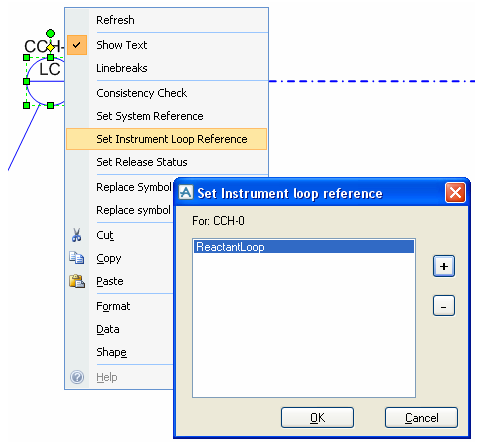483x446 pixels.
Task: Add a loop reference with plus button
Action: (444, 266)
